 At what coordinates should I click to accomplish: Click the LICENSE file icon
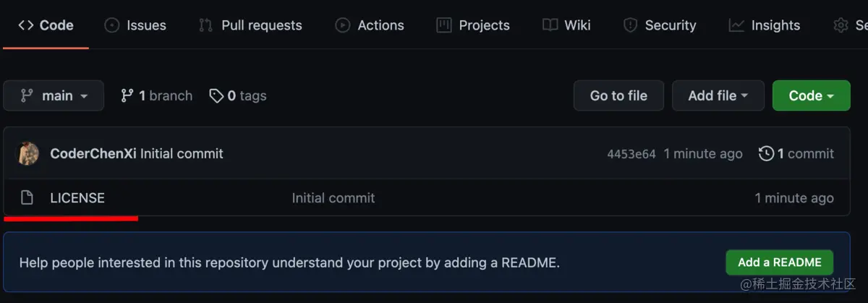[x=27, y=198]
